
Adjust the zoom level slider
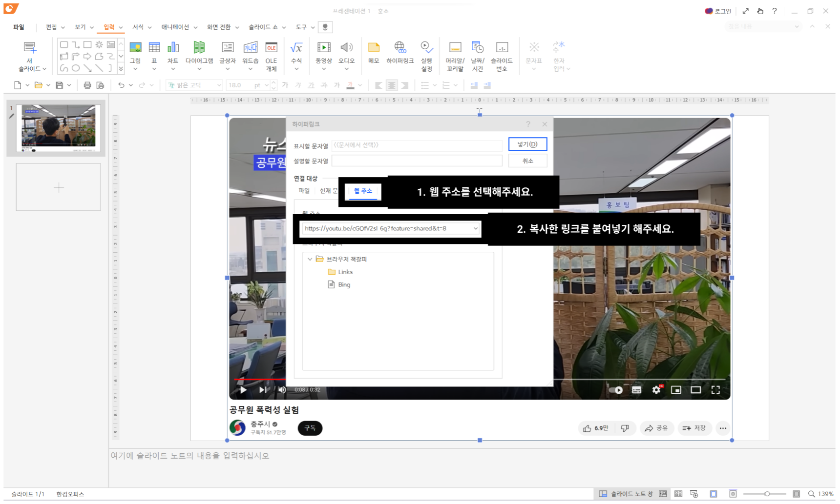pos(767,494)
